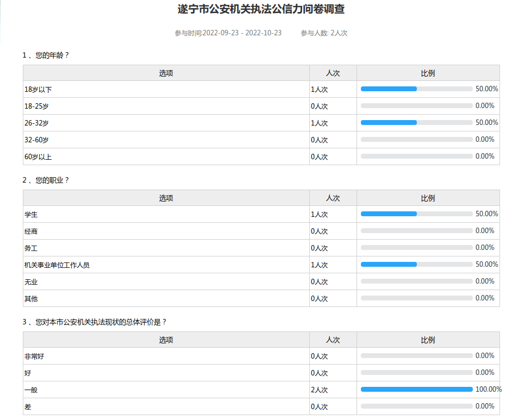Select question 2 heading 您的职业？

(46, 180)
